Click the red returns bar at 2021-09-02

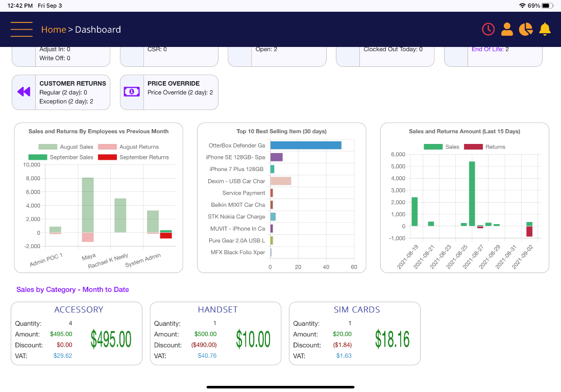coord(529,231)
